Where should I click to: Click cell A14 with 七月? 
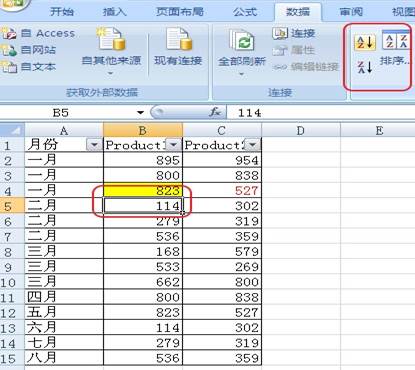pyautogui.click(x=64, y=343)
